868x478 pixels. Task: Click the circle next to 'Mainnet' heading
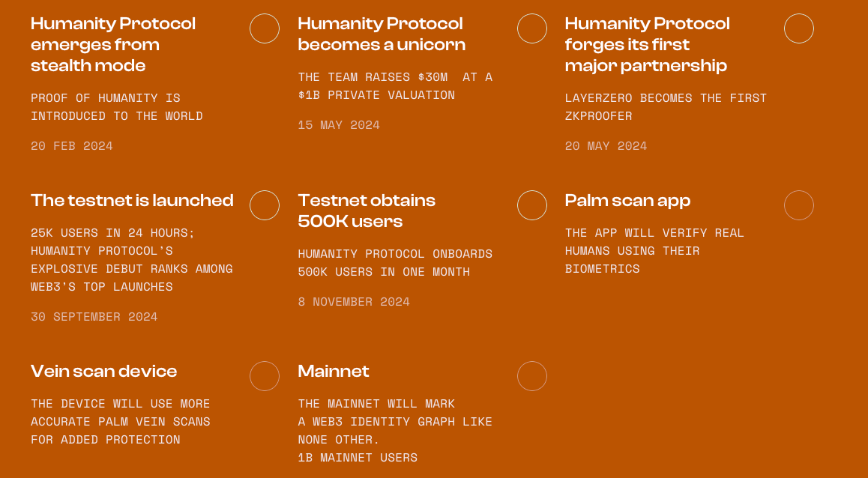pos(532,376)
